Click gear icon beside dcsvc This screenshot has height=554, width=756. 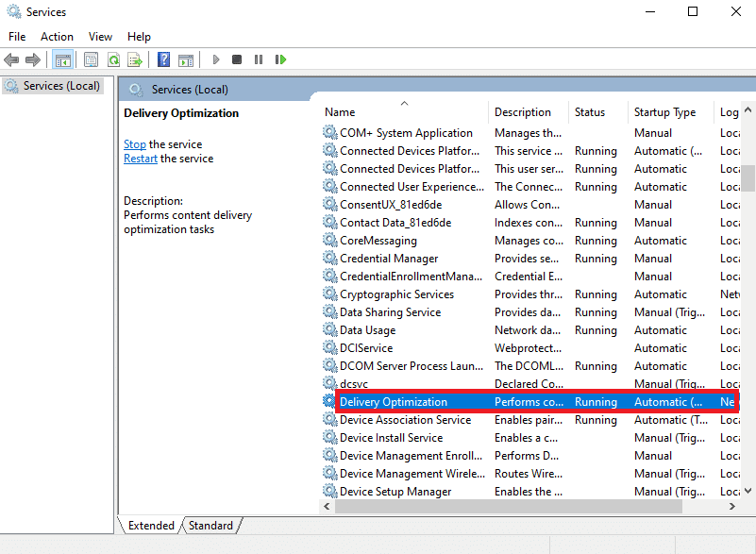click(329, 383)
